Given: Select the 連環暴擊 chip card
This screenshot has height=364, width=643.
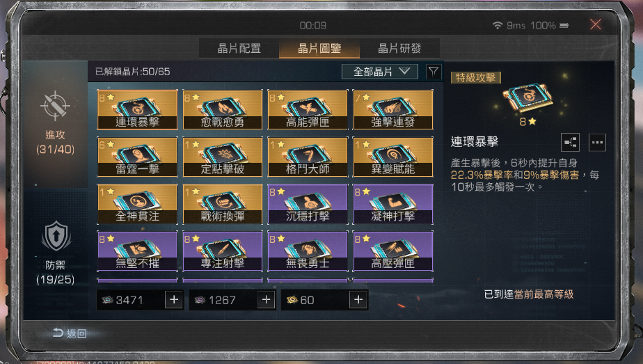Looking at the screenshot, I should (137, 109).
